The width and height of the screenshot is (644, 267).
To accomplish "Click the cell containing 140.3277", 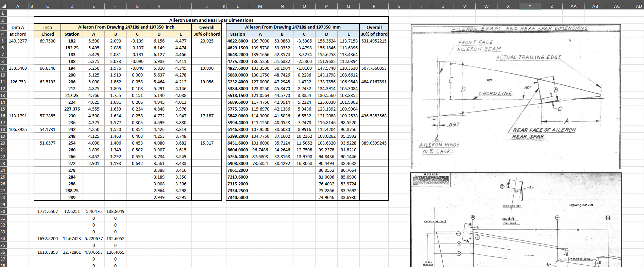I will [x=18, y=41].
